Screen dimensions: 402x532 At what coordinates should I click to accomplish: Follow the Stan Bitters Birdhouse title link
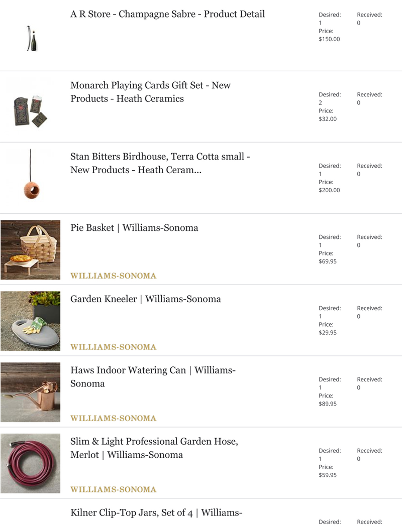click(x=160, y=163)
